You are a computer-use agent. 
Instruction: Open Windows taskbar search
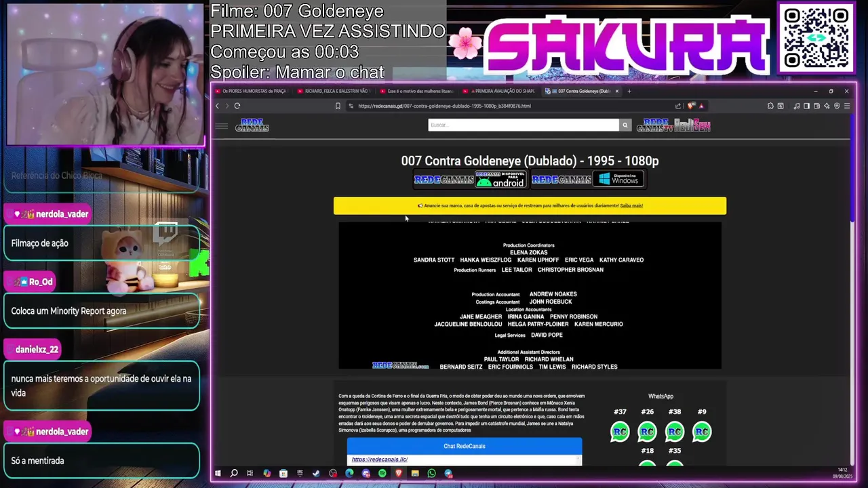coord(234,473)
